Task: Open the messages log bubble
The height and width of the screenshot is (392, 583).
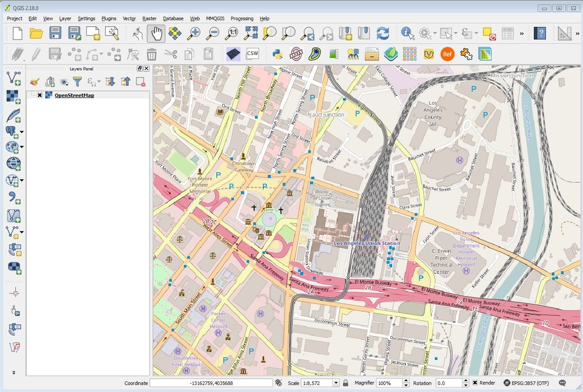Action: click(x=562, y=383)
